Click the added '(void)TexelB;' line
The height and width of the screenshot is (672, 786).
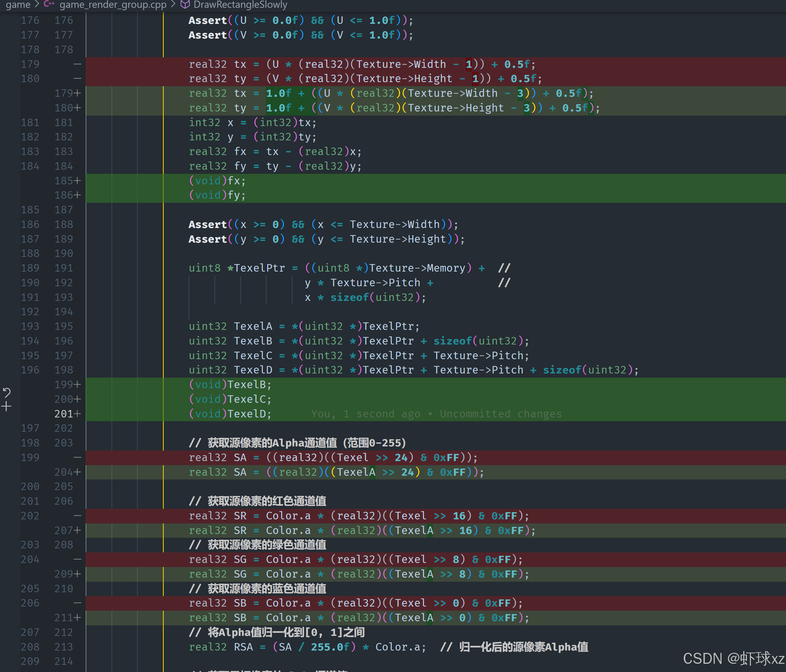tap(230, 384)
